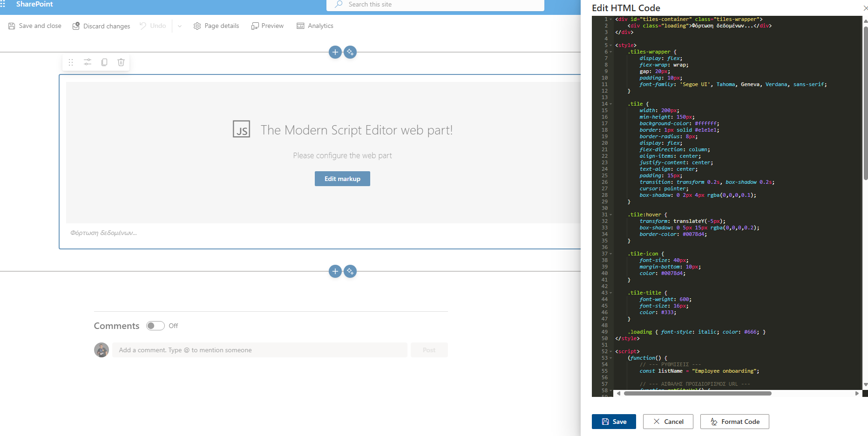
Task: Open the edit web part properties icon
Action: tap(88, 62)
